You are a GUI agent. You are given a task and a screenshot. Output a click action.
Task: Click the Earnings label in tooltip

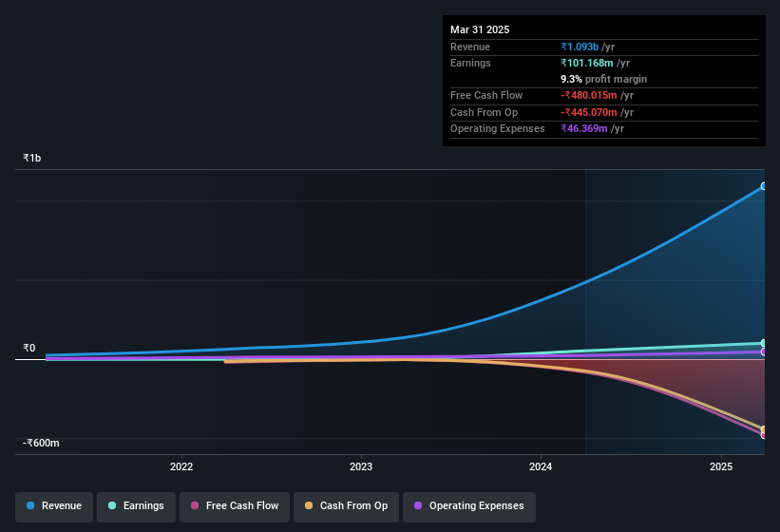(x=470, y=63)
